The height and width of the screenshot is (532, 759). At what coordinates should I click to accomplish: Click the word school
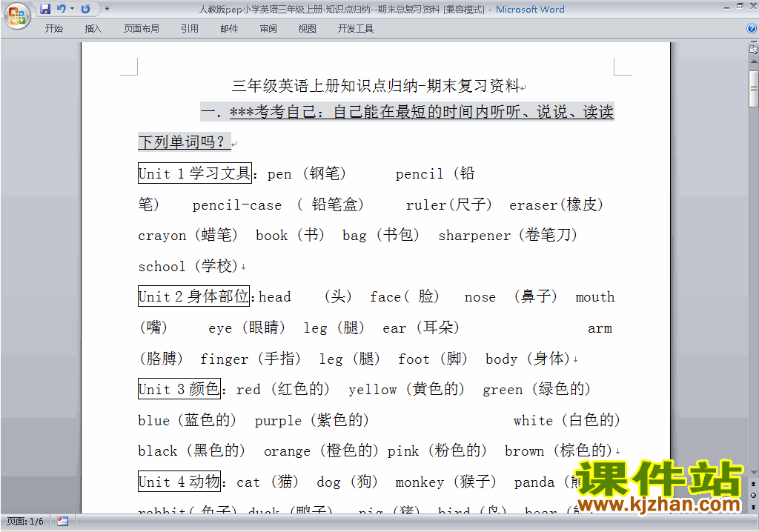(x=162, y=266)
